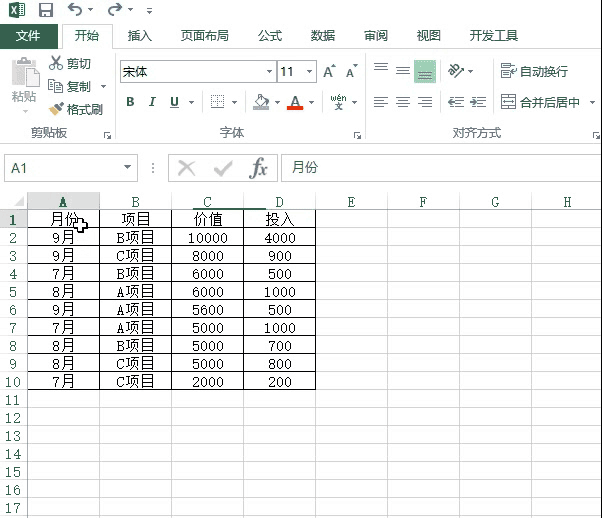The image size is (602, 518).
Task: Open the font color dropdown arrow
Action: click(x=311, y=102)
